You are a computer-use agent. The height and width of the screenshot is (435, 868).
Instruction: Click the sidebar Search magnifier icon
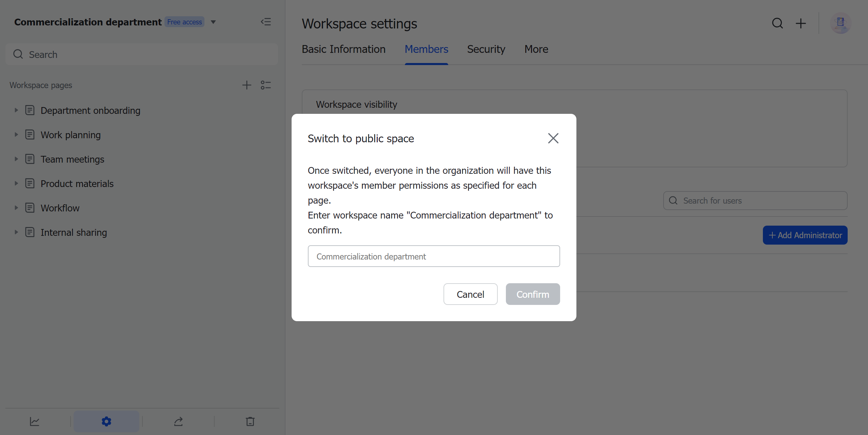[x=18, y=54]
